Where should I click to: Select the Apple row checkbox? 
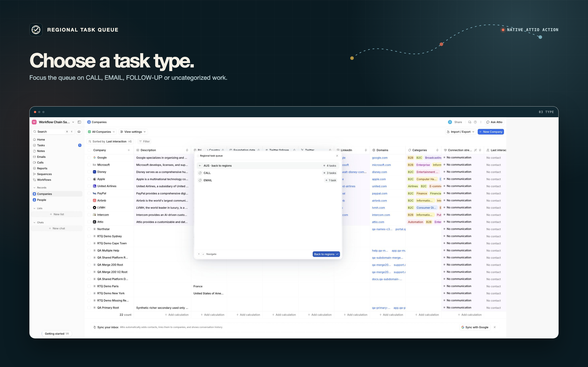(89, 179)
